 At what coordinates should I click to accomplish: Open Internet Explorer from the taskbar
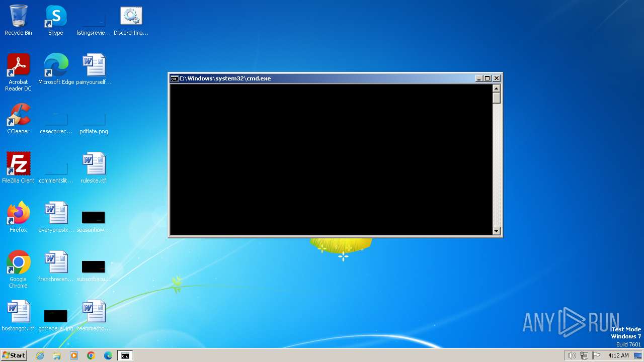click(x=40, y=355)
